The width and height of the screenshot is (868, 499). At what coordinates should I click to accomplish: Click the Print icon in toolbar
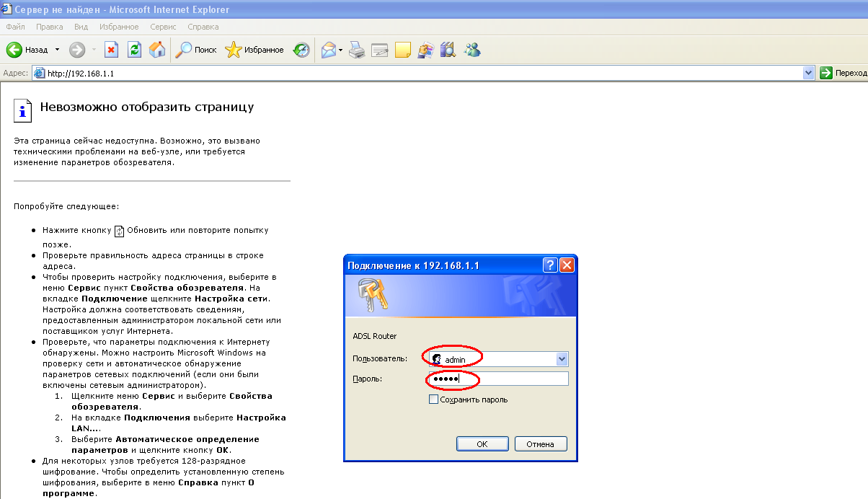(357, 50)
